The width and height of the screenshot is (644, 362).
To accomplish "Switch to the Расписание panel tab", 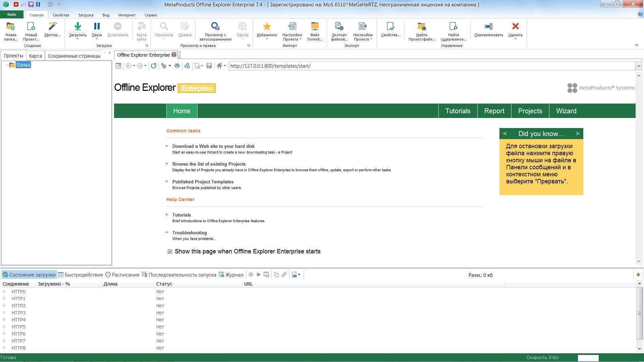I will point(122,275).
